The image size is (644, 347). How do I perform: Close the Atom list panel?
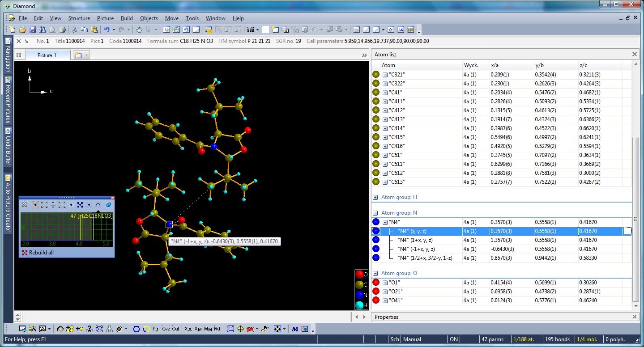point(634,54)
